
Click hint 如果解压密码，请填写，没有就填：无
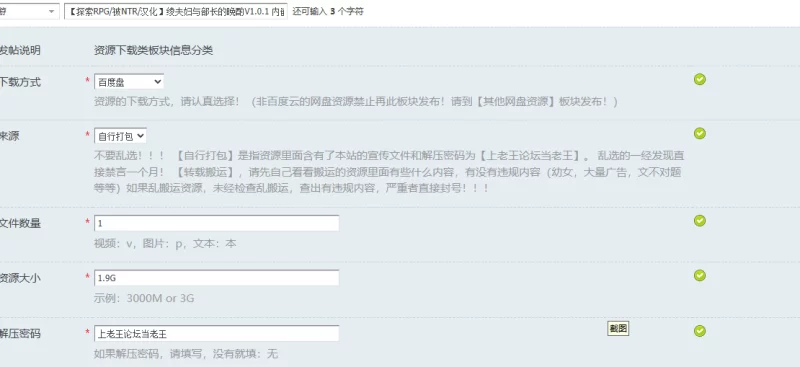click(x=186, y=353)
